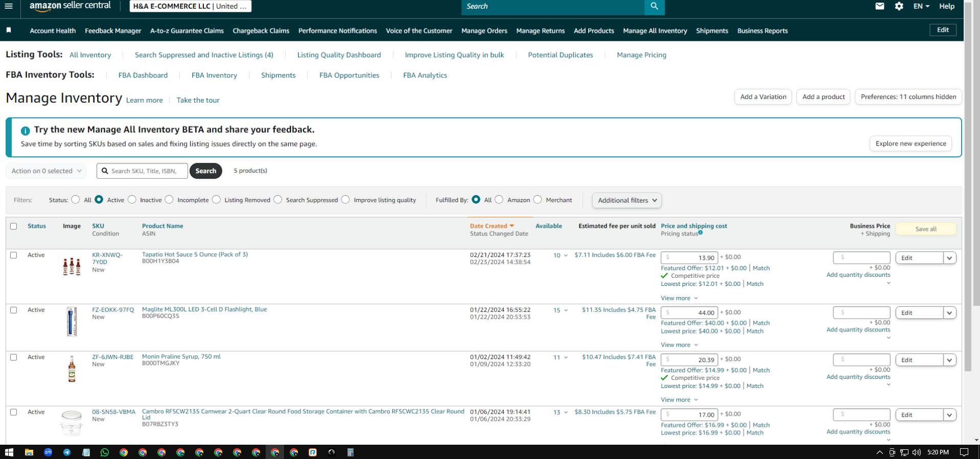Click the Maglite Flashlight product image

72,321
